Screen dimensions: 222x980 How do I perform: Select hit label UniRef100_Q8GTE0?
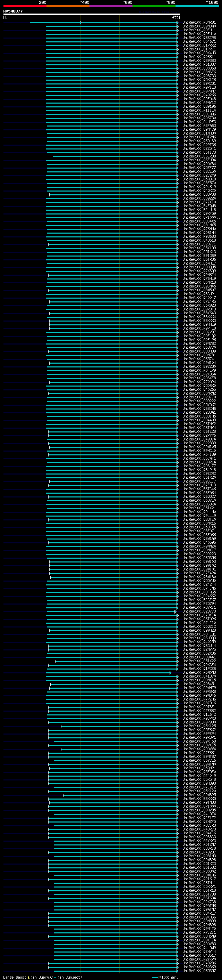199,520
